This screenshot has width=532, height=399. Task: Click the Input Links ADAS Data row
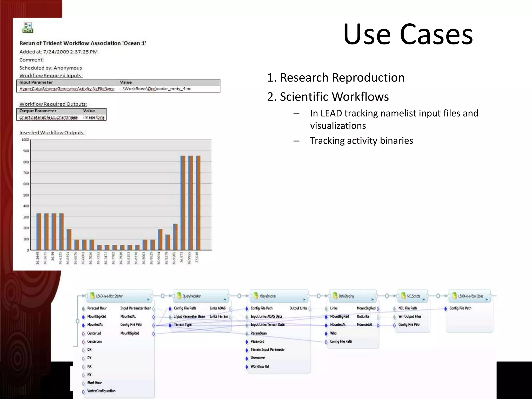coord(267,316)
